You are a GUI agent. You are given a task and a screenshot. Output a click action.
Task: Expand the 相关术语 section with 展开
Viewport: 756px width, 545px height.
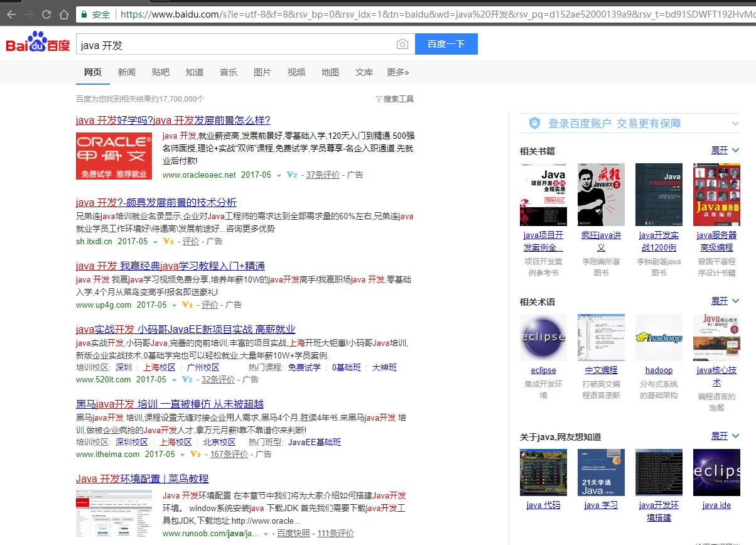(725, 301)
